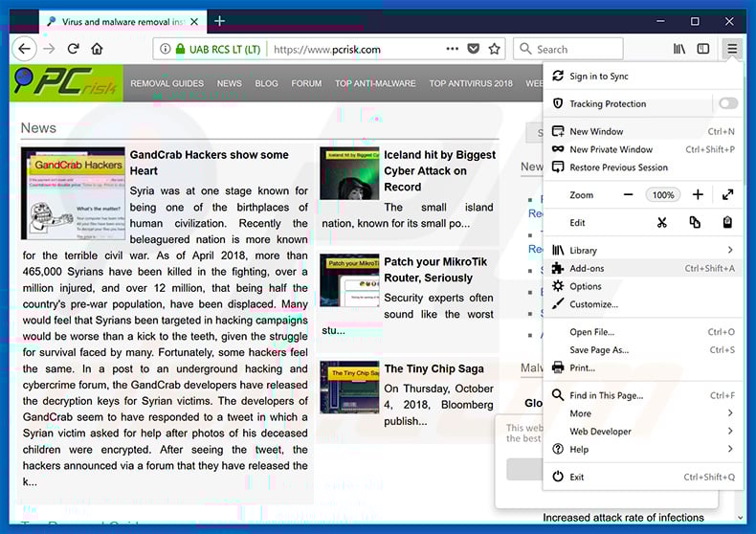Open REMOVAL GUIDES nav link

pos(167,83)
